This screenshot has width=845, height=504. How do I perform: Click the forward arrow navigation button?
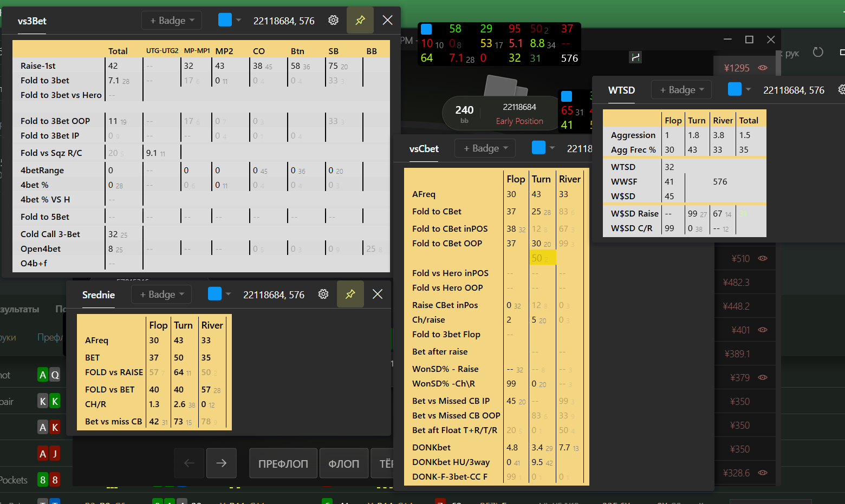[221, 463]
